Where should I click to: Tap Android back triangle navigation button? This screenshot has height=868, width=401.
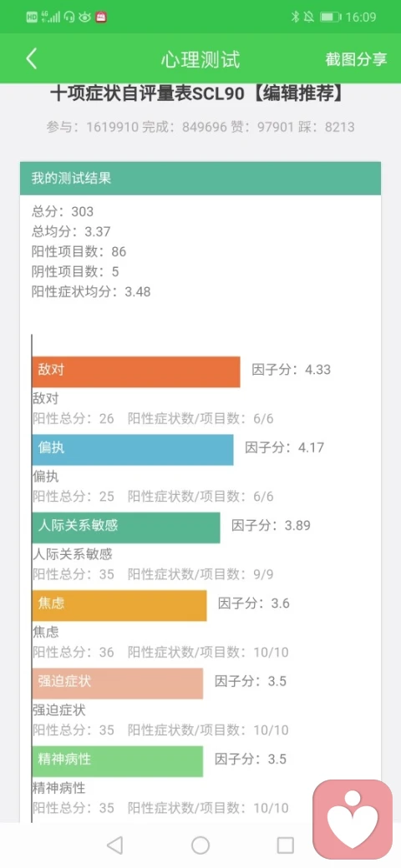[114, 845]
